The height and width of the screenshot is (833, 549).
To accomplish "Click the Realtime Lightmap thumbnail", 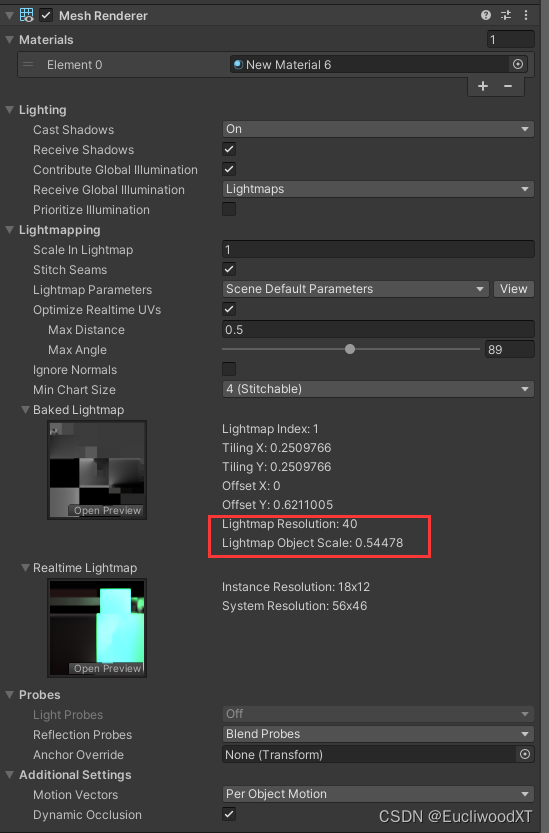I will [x=97, y=628].
